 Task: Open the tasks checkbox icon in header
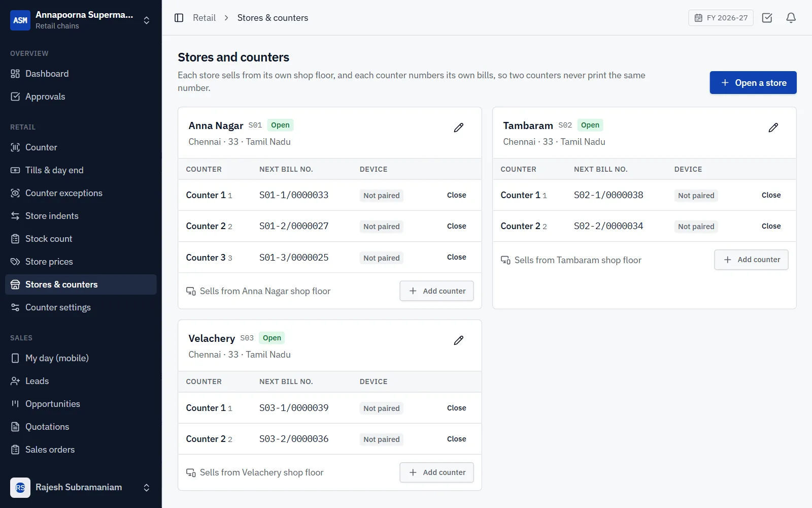coord(767,18)
